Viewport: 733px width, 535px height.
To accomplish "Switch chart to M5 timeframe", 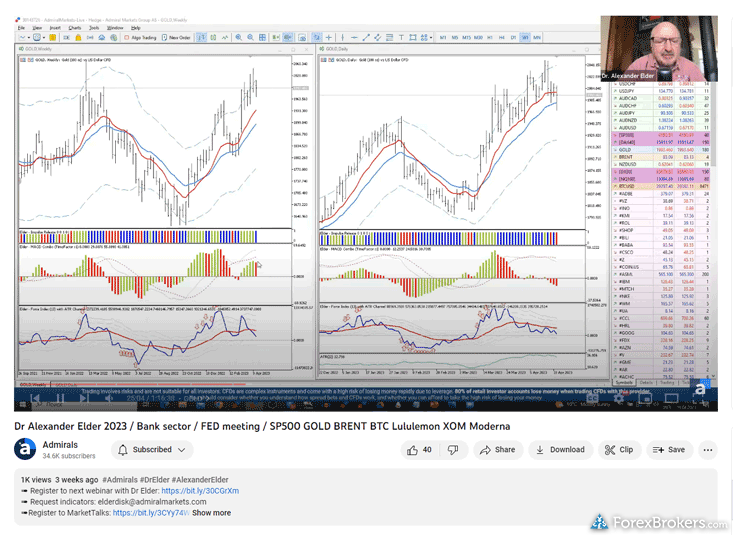I will [455, 37].
